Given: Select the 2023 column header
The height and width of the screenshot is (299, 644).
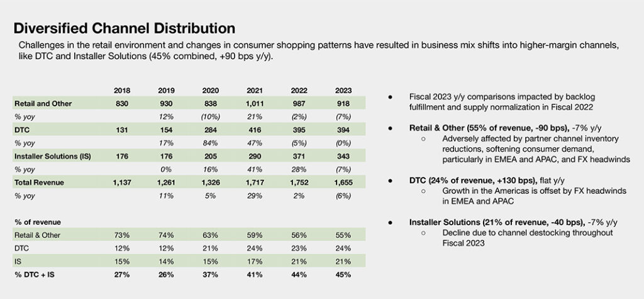Looking at the screenshot, I should [343, 91].
